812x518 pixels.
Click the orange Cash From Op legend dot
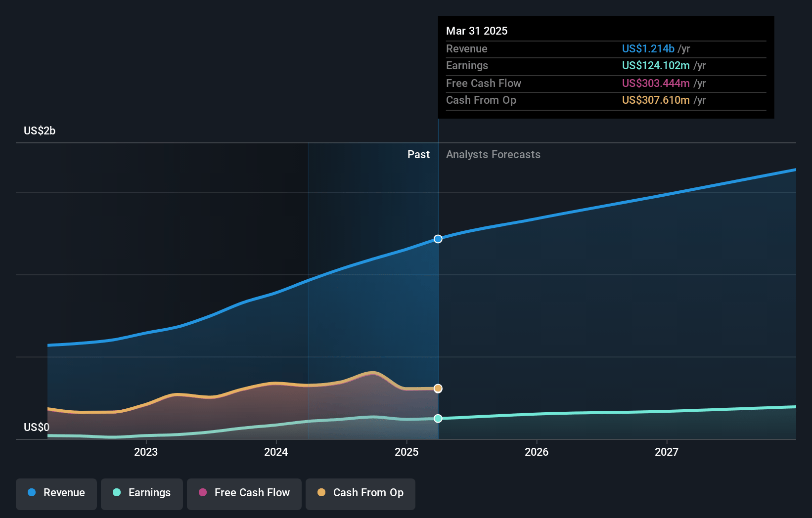tap(321, 492)
